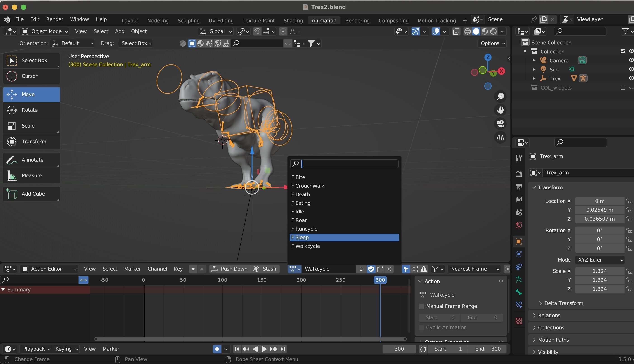Viewport: 634px width, 364px height.
Task: Hide the Camera in outliner
Action: [631, 60]
